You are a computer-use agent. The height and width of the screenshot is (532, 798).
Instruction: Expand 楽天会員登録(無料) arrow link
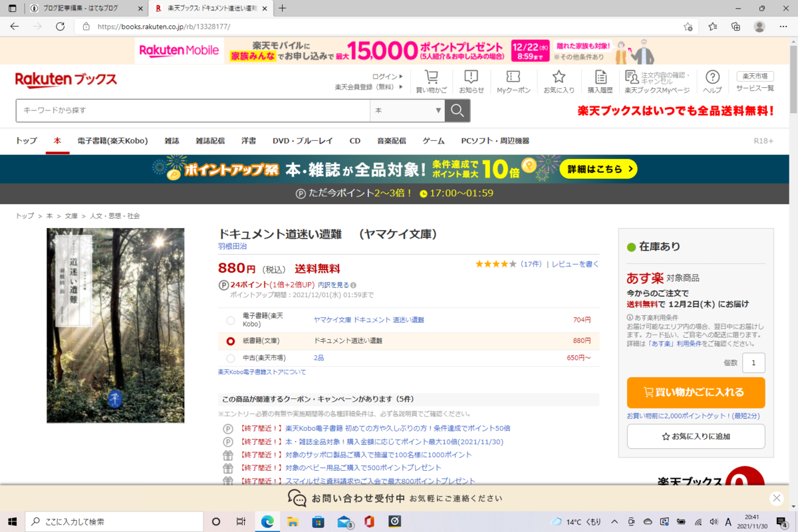click(x=369, y=87)
